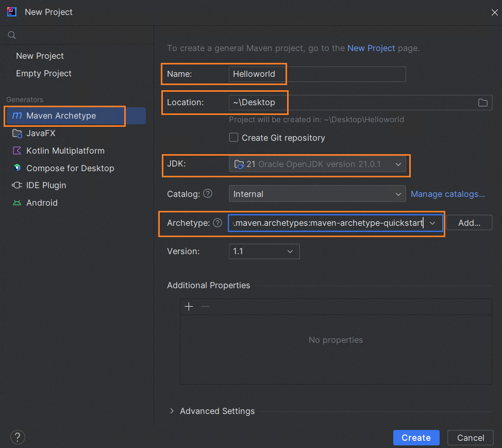Select Kotlin Multiplatform generator
Screen dimensions: 502x448
click(x=65, y=151)
